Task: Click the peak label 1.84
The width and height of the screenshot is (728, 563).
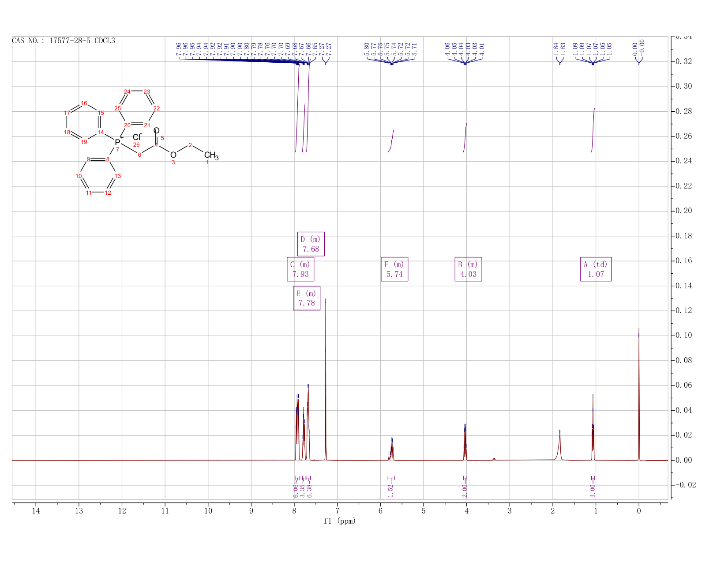Action: pyautogui.click(x=556, y=49)
